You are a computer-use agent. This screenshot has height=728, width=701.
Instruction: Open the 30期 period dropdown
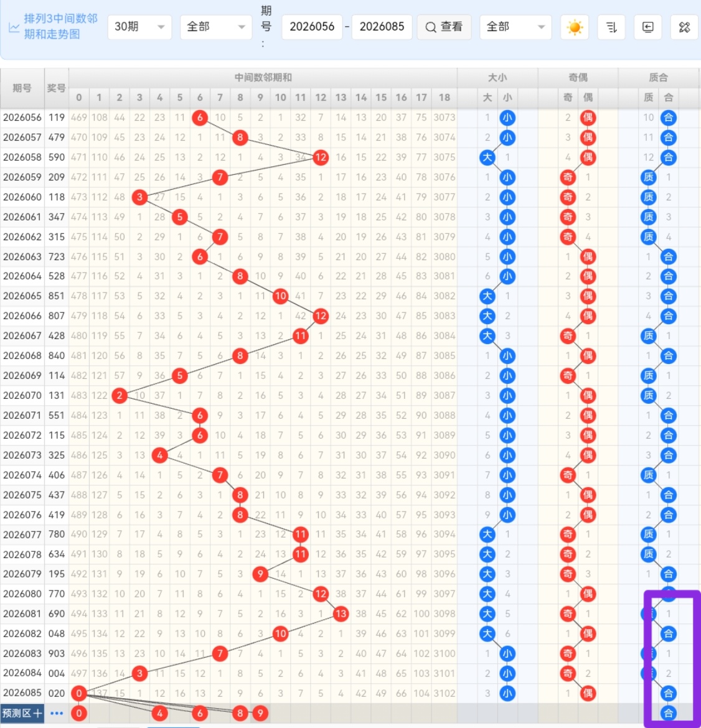[x=140, y=27]
